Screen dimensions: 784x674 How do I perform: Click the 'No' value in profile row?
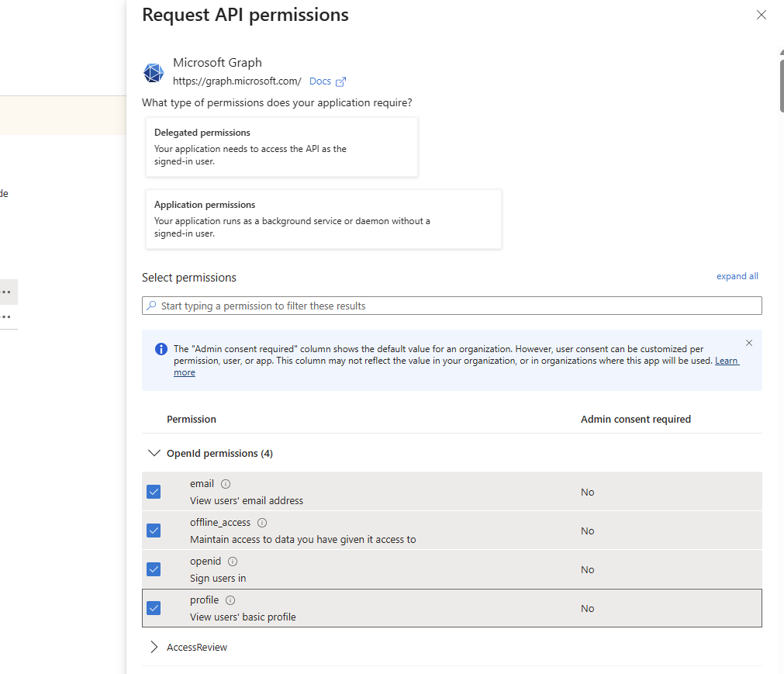588,609
